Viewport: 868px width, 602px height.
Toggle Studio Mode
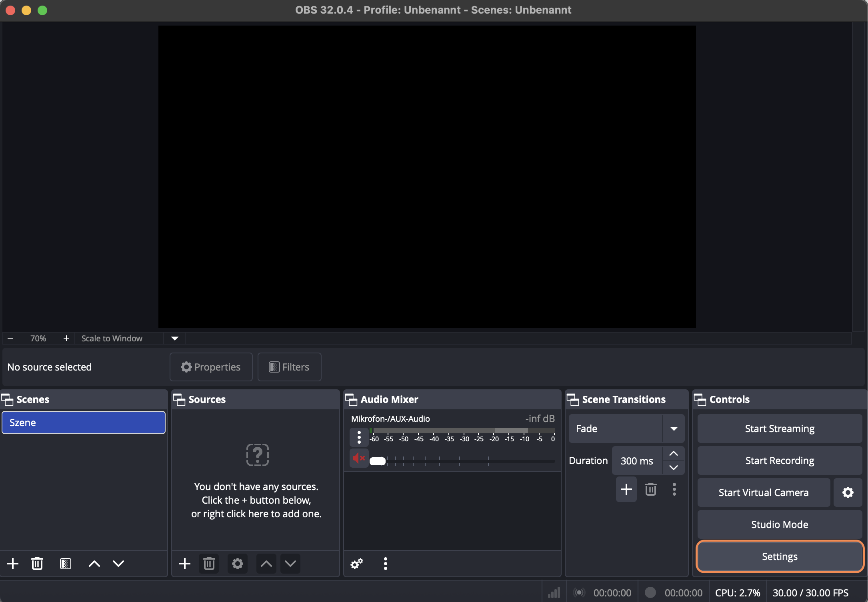(x=780, y=524)
